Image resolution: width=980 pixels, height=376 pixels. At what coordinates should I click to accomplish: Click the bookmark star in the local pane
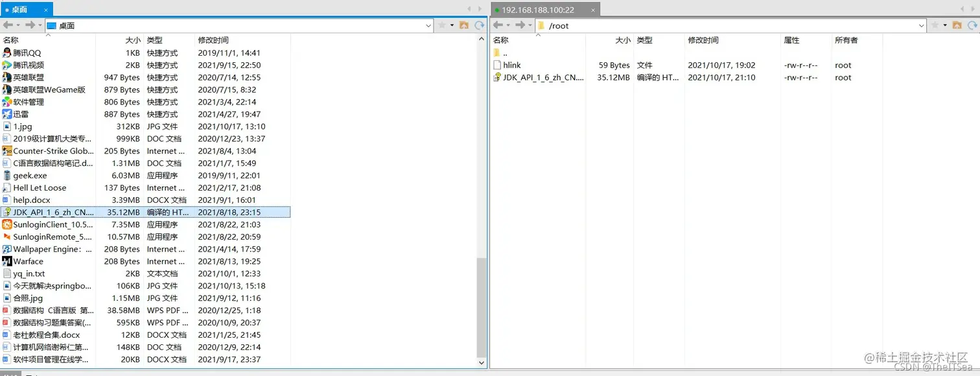(441, 25)
